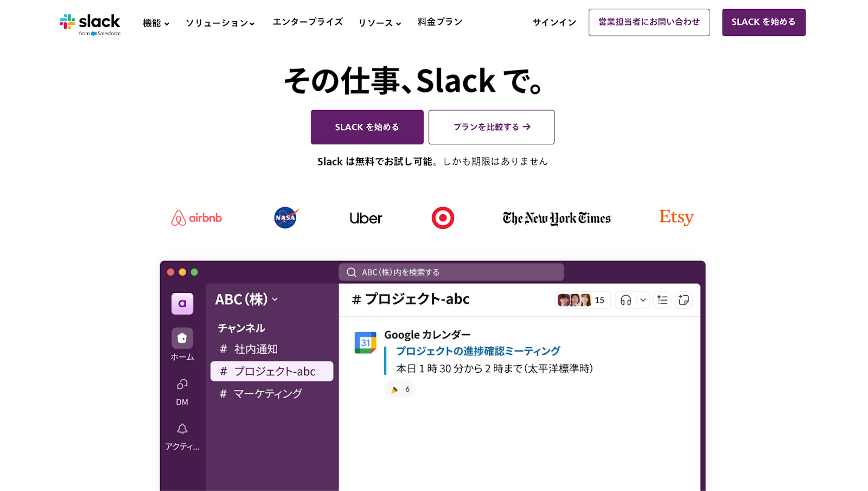Click the Target bullseye logo
The image size is (868, 491).
443,218
